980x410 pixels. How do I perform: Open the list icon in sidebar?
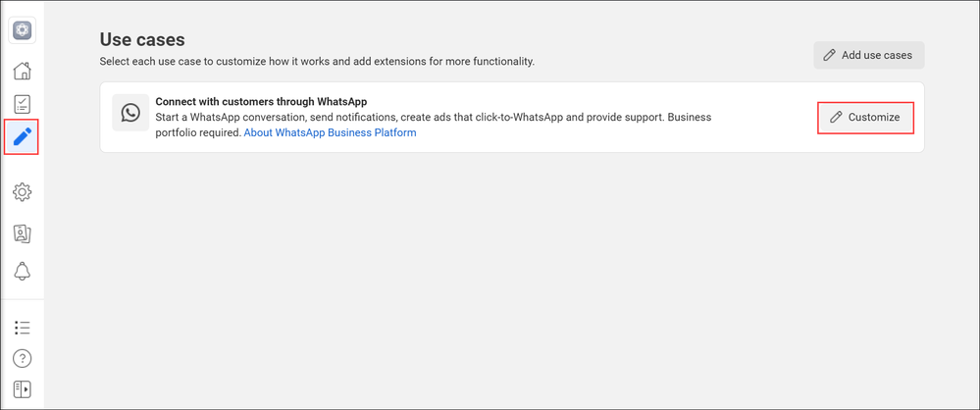22,328
